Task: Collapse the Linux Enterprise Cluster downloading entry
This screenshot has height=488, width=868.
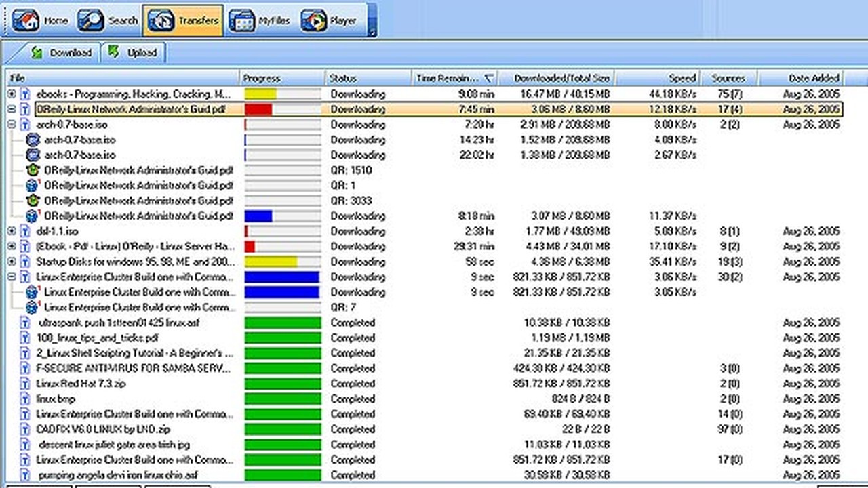Action: (12, 277)
